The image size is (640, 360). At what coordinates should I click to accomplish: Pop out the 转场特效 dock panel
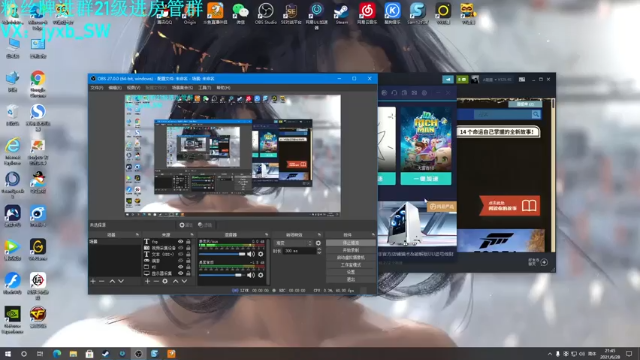tap(319, 235)
